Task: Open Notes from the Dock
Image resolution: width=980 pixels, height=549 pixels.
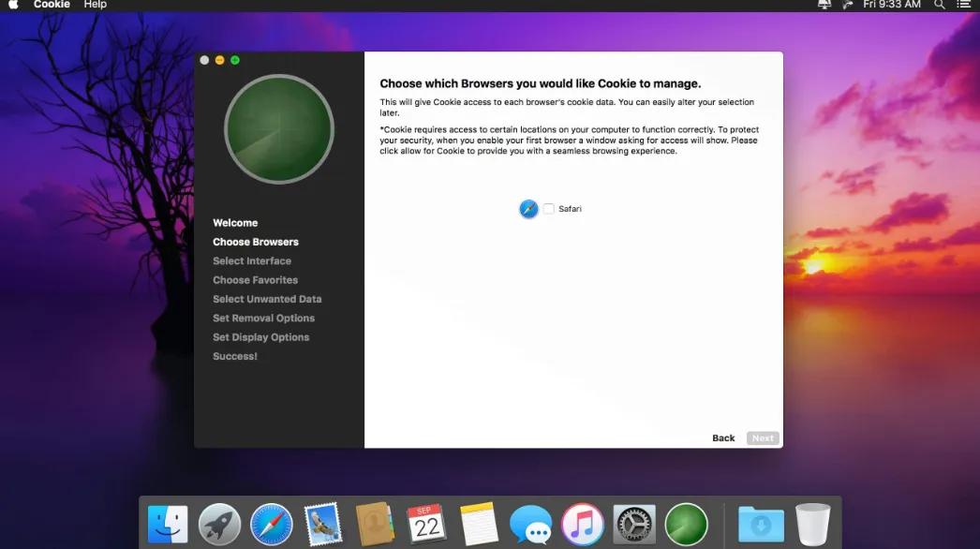Action: (479, 524)
